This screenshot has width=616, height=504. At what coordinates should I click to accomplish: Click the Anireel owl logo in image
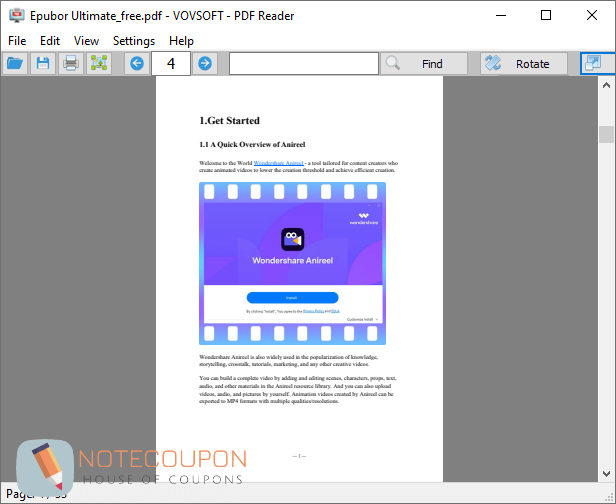point(293,239)
